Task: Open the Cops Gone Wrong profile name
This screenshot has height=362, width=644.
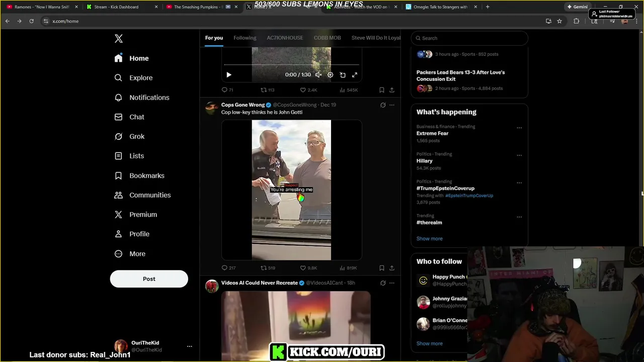Action: (243, 105)
